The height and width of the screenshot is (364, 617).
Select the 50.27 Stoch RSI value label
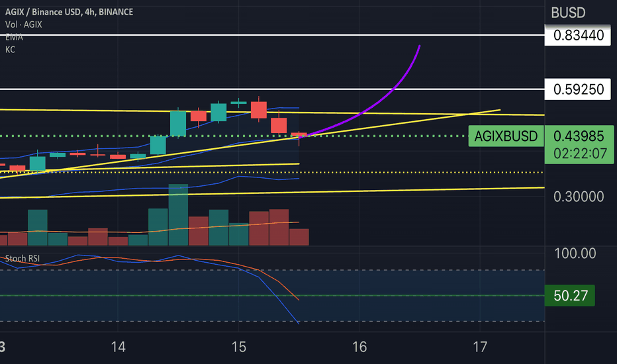[570, 296]
